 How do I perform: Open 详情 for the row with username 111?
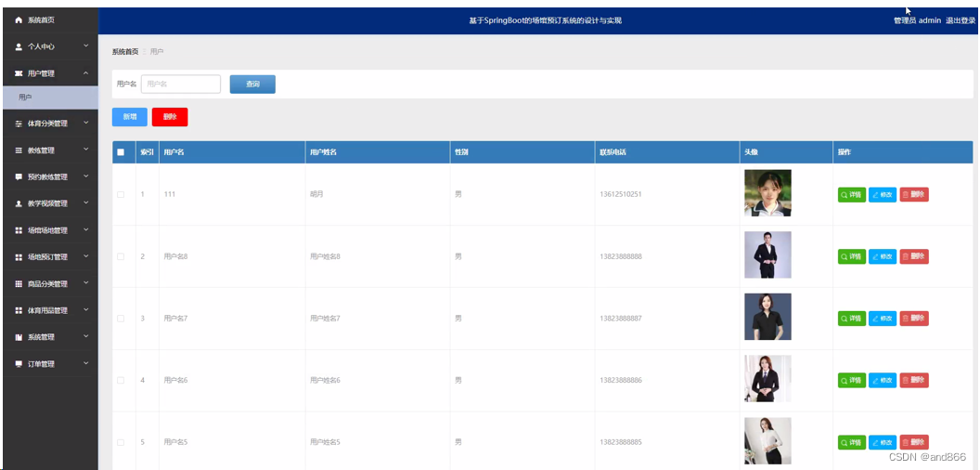click(x=851, y=195)
